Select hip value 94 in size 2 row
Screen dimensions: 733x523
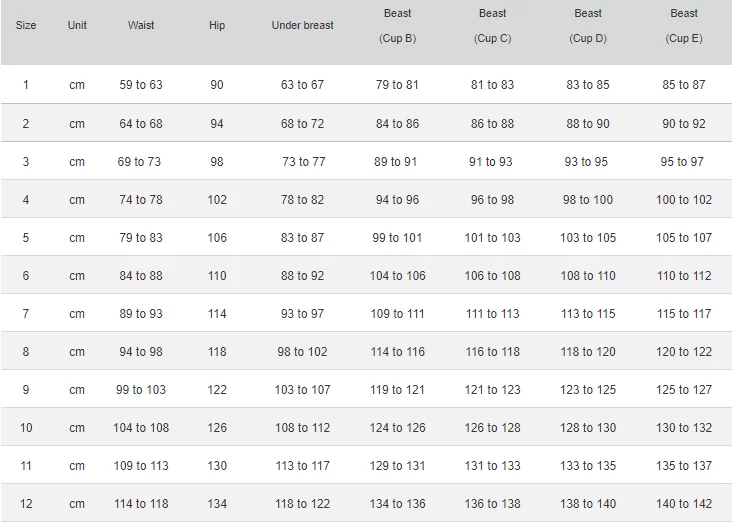point(217,124)
